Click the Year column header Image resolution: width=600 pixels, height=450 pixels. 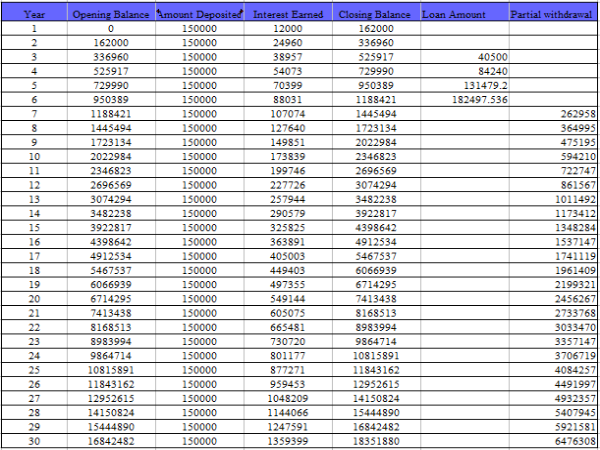click(x=34, y=15)
